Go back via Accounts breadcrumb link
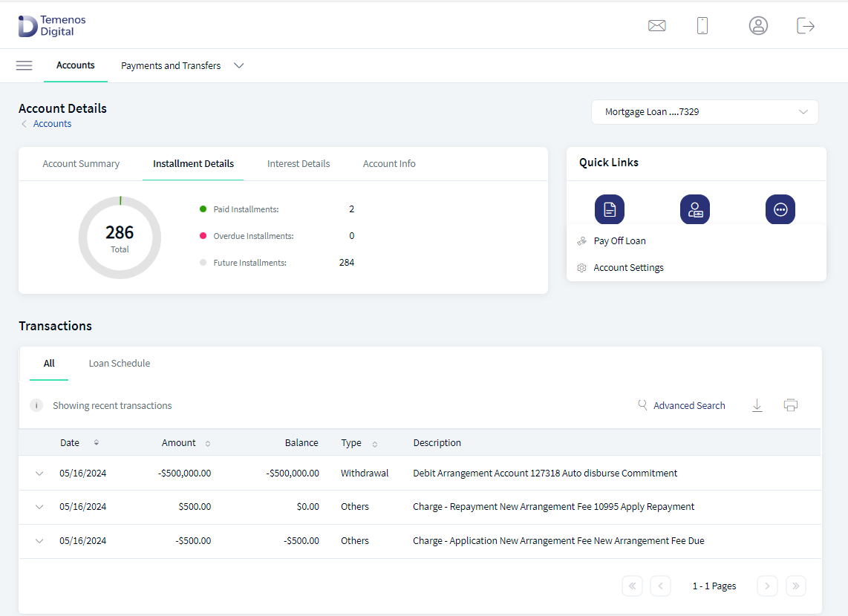Screen dimensions: 848x616 52,124
